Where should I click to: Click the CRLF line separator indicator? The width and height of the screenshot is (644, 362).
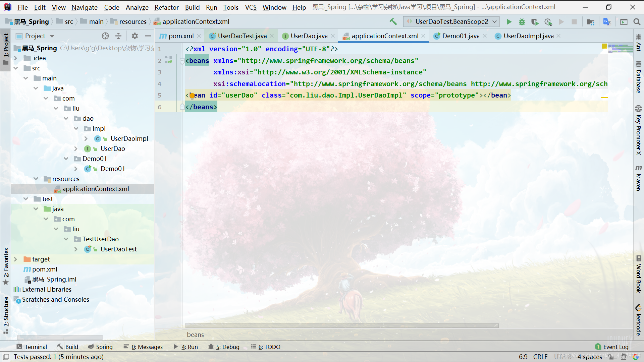click(x=540, y=357)
